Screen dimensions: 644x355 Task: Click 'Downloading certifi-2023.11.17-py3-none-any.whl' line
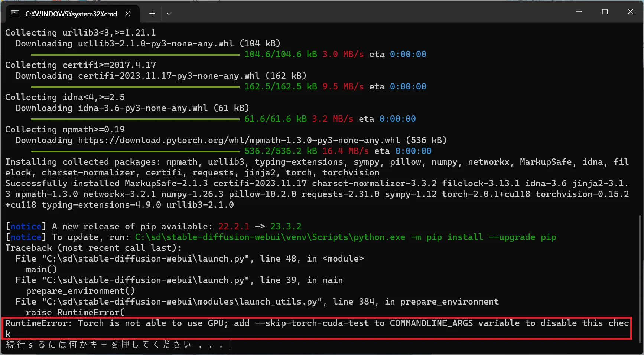point(161,76)
